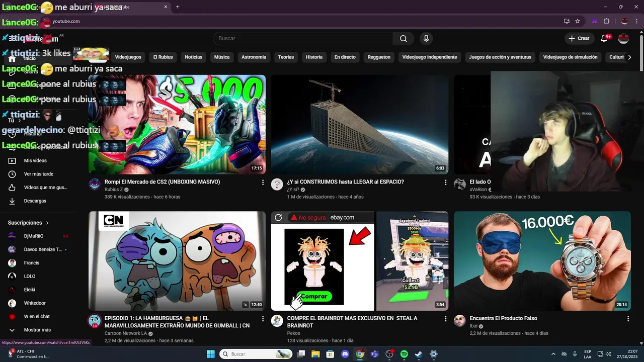Select the Historia filter chip
This screenshot has height=362, width=644.
(x=314, y=57)
